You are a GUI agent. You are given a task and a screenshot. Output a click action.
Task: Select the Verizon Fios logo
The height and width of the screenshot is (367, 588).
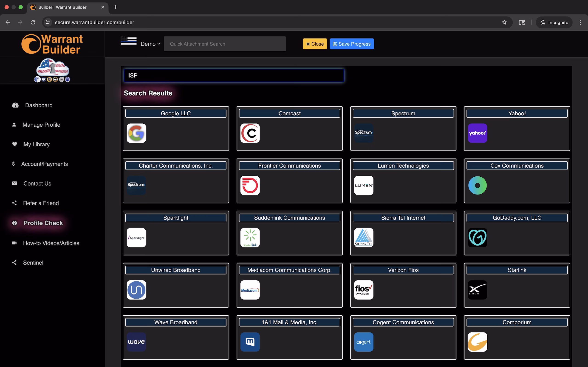pos(364,290)
